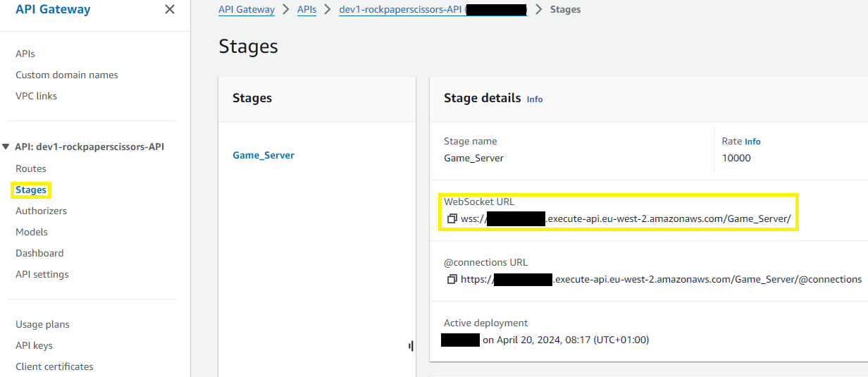Navigate to Custom domain names

67,75
